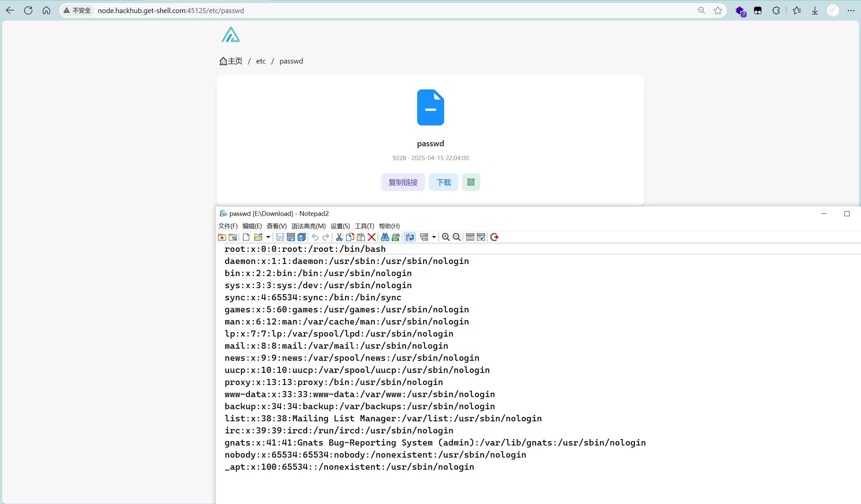This screenshot has height=504, width=861.
Task: Open the etc breadcrumb link
Action: (261, 61)
